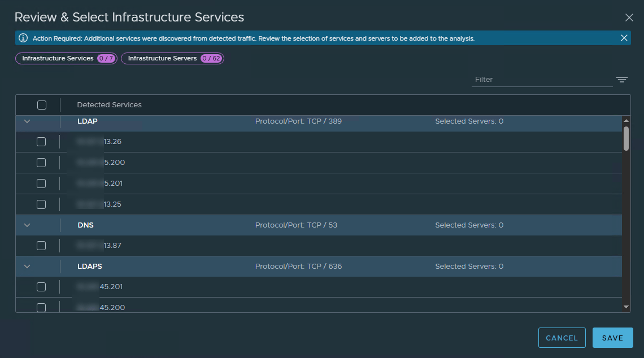The width and height of the screenshot is (644, 358).
Task: Select the DNS server ending 13.87
Action: 41,246
